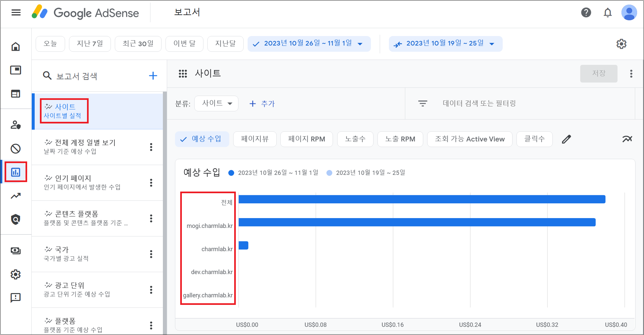Toggle the 예상 수입 metric chip
Screen dimensions: 644x335
pos(202,139)
